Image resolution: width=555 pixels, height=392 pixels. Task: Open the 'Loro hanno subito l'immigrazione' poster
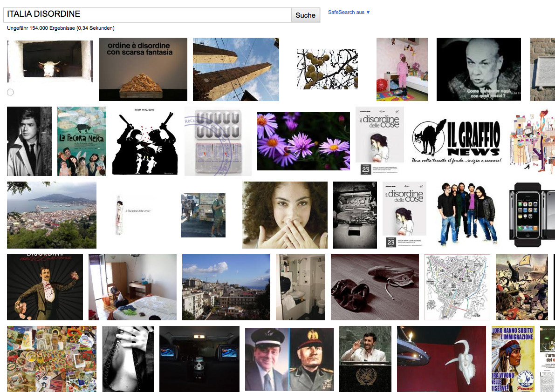point(513,359)
